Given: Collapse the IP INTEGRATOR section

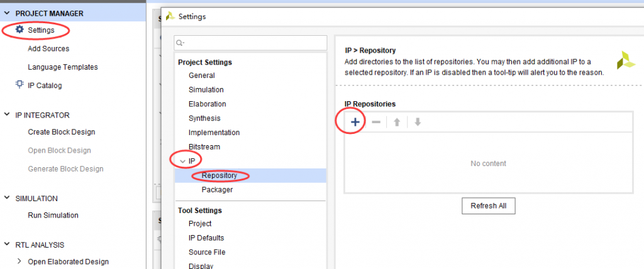Looking at the screenshot, I should click(x=6, y=114).
